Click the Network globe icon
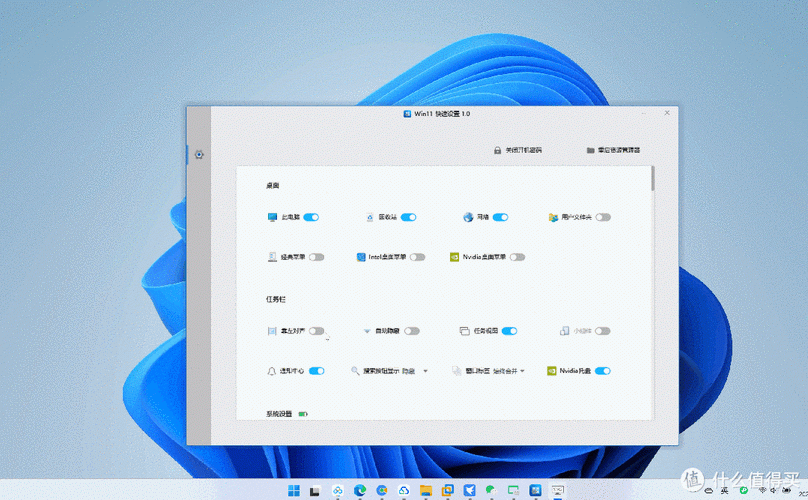 pos(468,217)
